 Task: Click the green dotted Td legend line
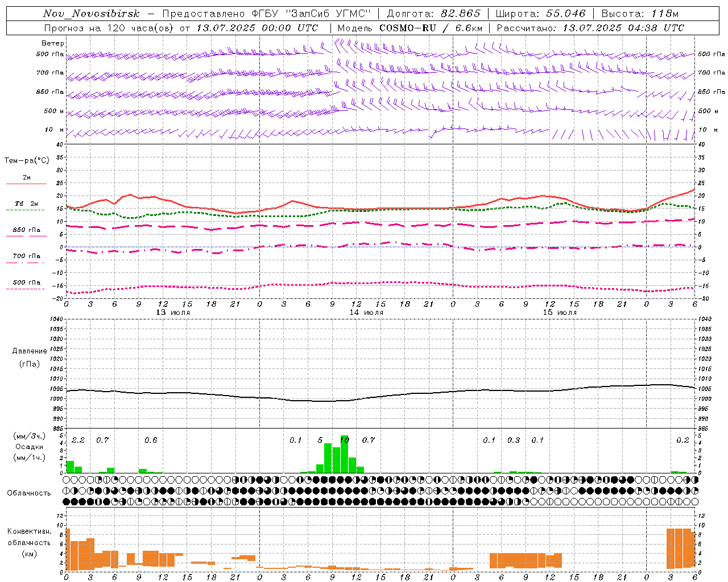click(25, 210)
